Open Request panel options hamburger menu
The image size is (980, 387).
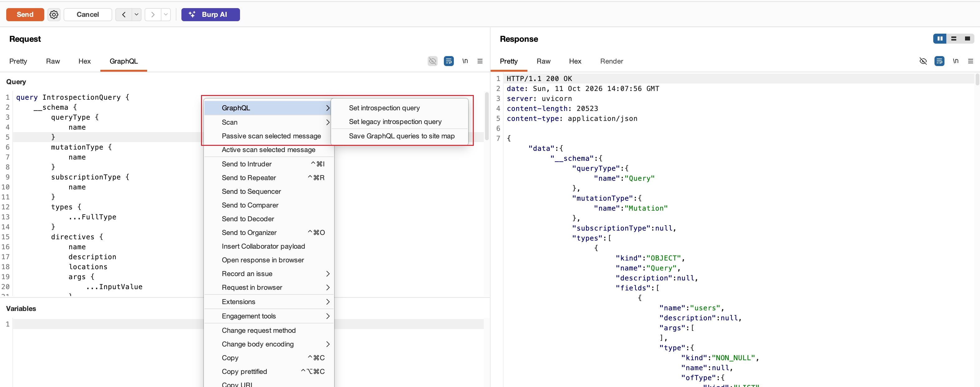click(480, 61)
